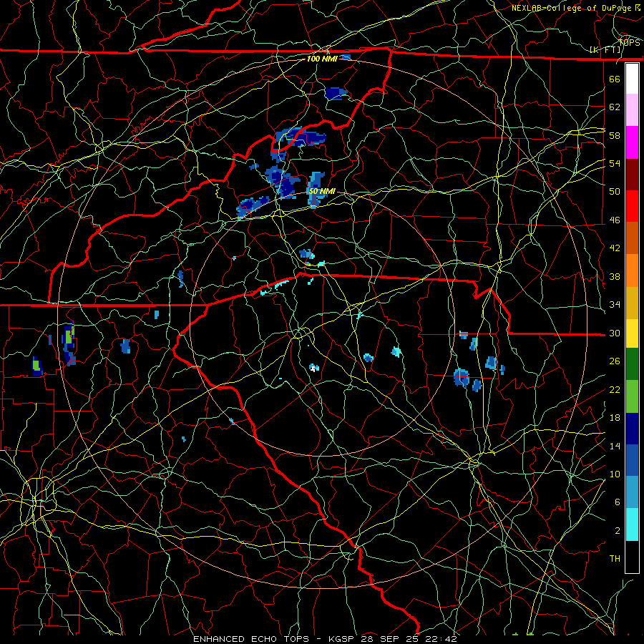Click the '2' legend value
Image resolution: width=644 pixels, height=644 pixels.
point(617,531)
